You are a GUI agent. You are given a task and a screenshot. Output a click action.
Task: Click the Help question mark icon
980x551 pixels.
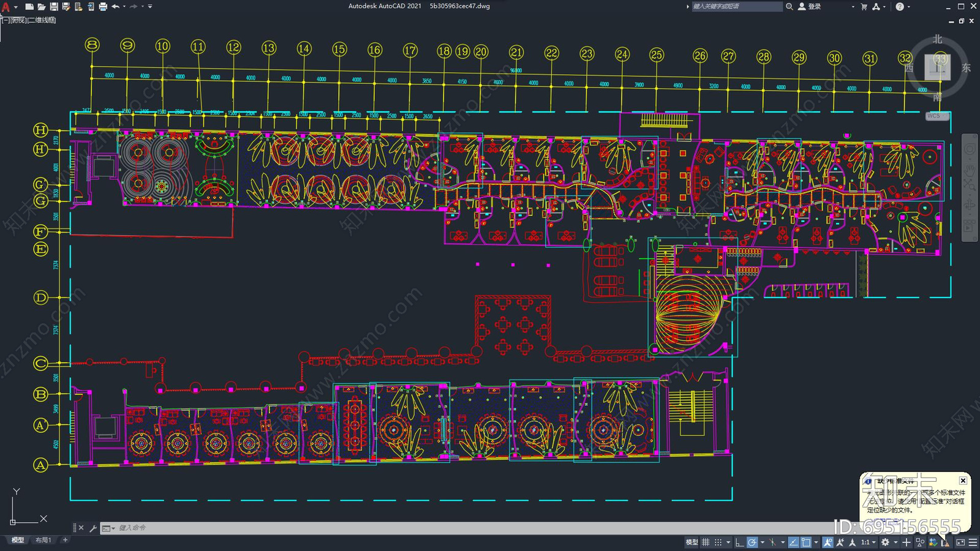(899, 7)
